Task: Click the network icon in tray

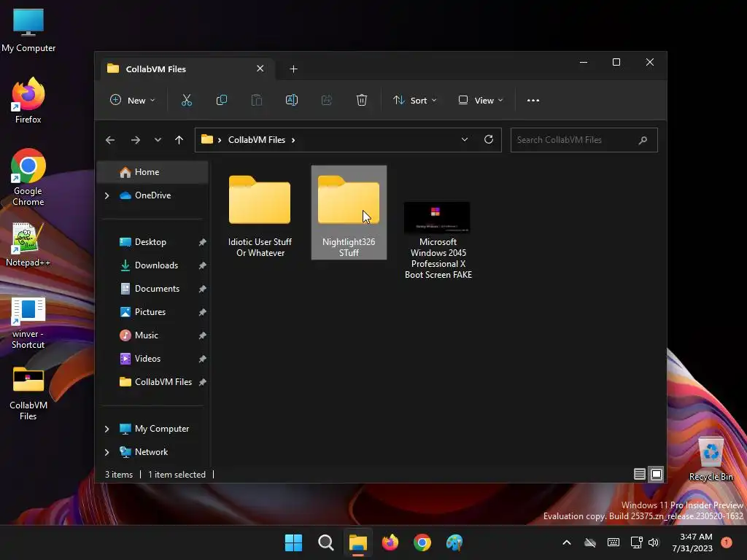Action: (x=636, y=542)
